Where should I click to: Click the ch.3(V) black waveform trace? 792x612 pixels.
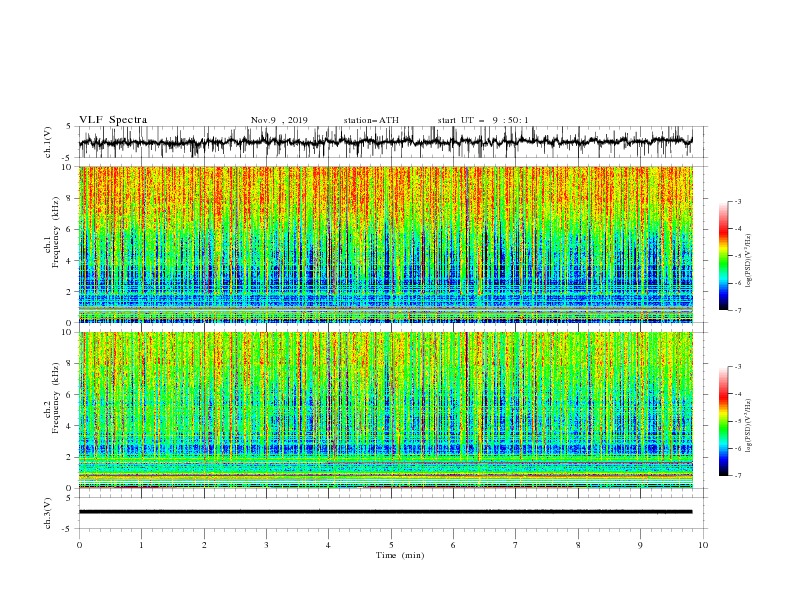click(x=385, y=512)
